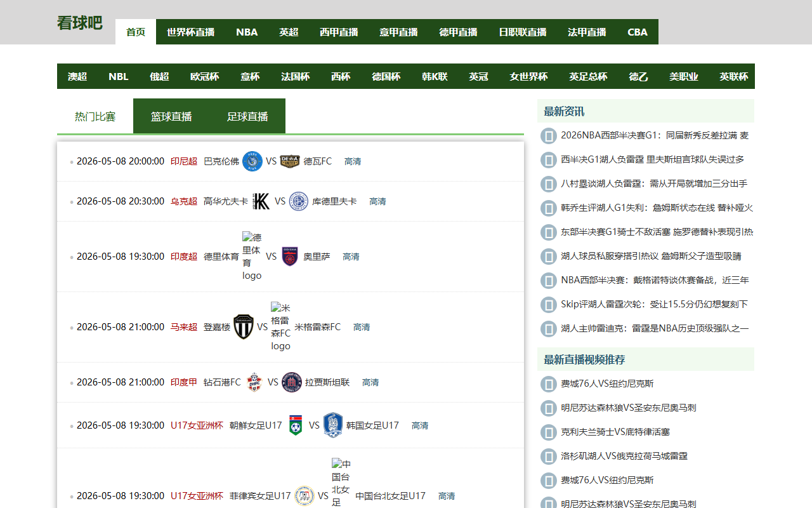The height and width of the screenshot is (508, 812).
Task: Click icon beside 西半决G1湖人负雷霆 news
Action: click(x=549, y=160)
